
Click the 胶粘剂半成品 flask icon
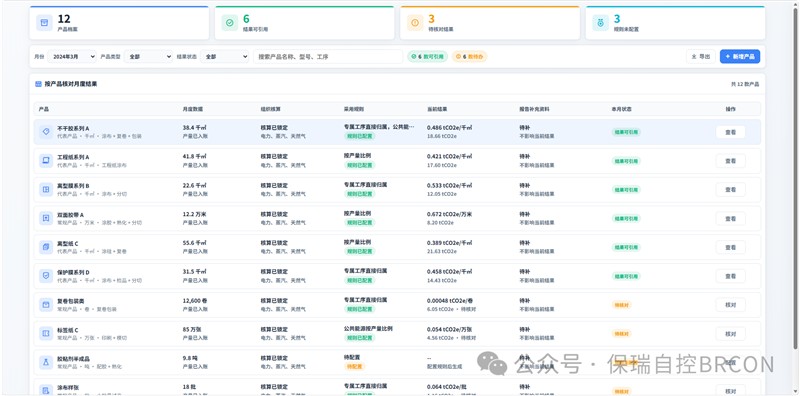[x=46, y=362]
